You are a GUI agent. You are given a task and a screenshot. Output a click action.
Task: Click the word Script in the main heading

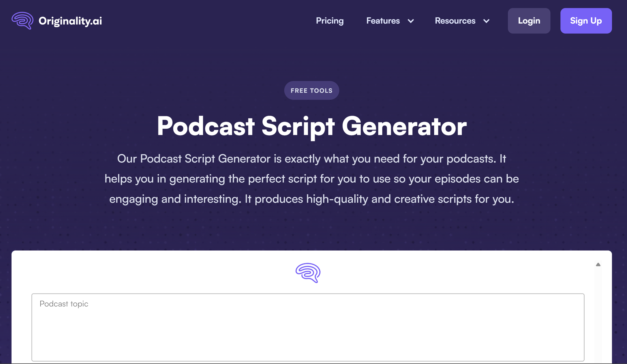(x=298, y=126)
